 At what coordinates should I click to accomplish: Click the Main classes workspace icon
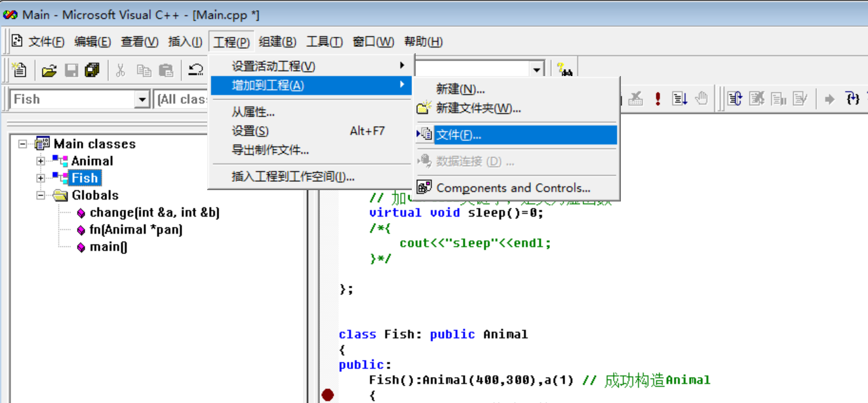43,144
